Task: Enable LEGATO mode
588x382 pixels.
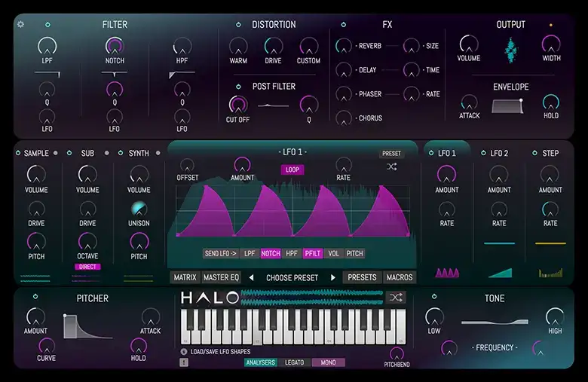Action: point(294,362)
